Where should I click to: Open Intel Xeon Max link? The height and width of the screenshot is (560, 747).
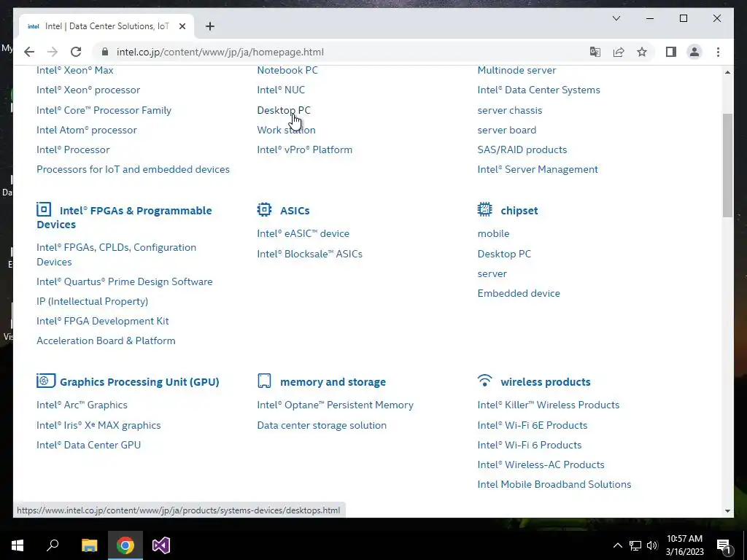[75, 70]
